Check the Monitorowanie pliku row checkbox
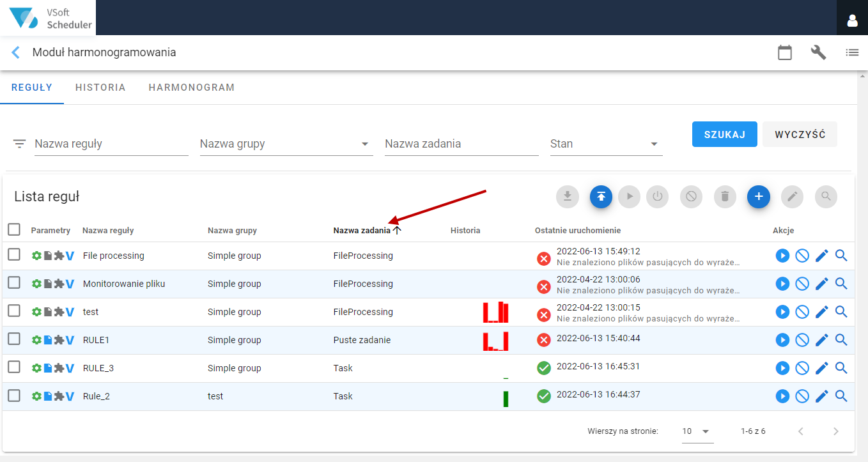The image size is (868, 462). click(14, 283)
